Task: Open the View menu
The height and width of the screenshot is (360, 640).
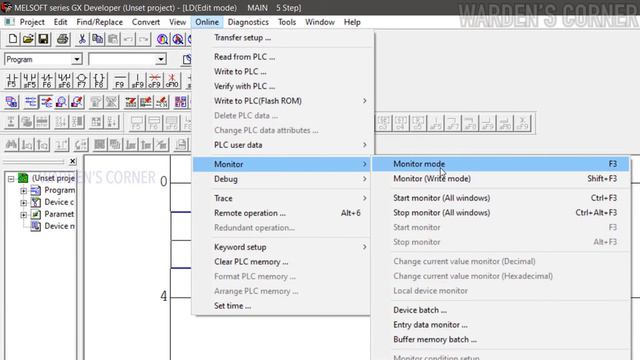Action: tap(178, 22)
